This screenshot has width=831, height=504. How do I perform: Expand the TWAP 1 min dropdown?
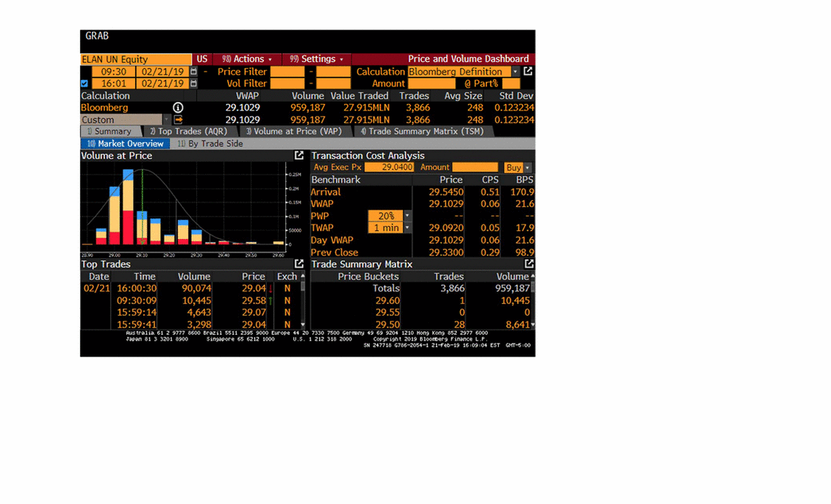[x=408, y=228]
